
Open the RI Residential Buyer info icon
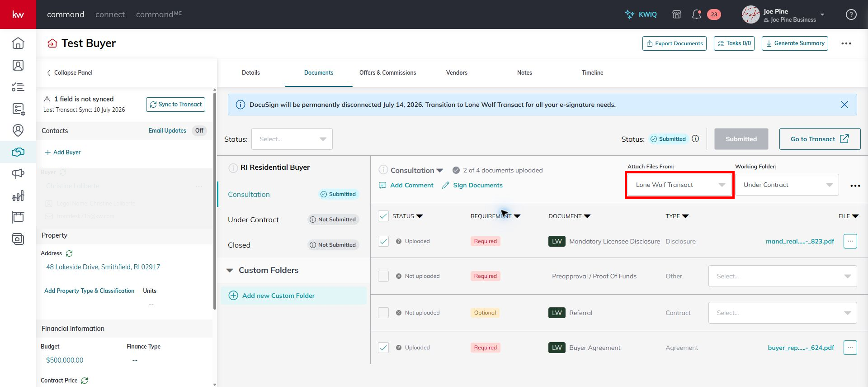pos(233,168)
